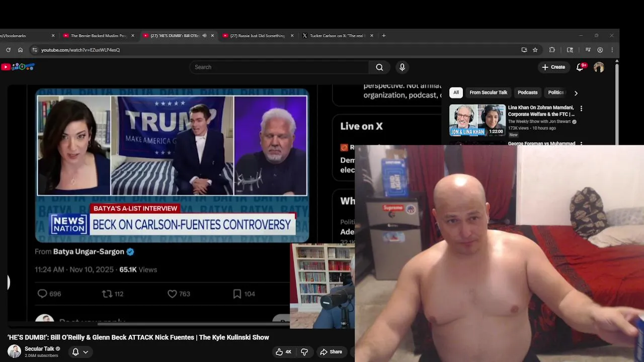Click the '2.06M subscribers' text
The width and height of the screenshot is (644, 362).
(x=41, y=355)
